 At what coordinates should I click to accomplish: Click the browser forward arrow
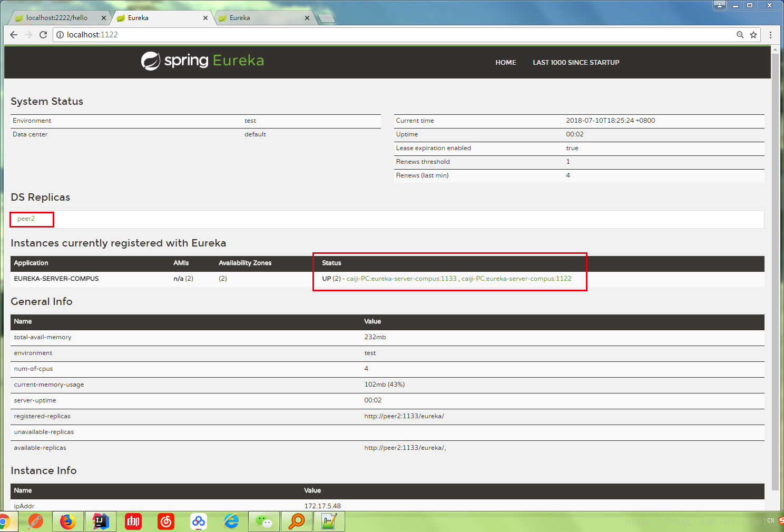pos(28,35)
